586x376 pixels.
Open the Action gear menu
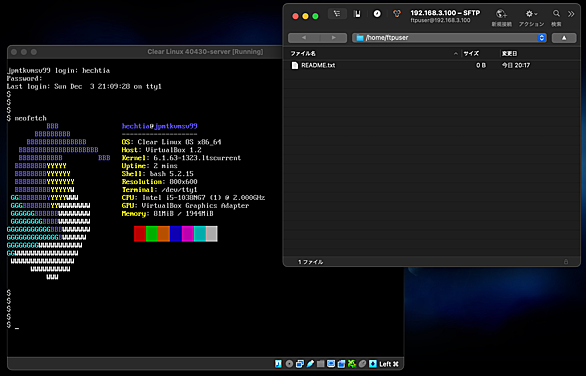(x=531, y=14)
